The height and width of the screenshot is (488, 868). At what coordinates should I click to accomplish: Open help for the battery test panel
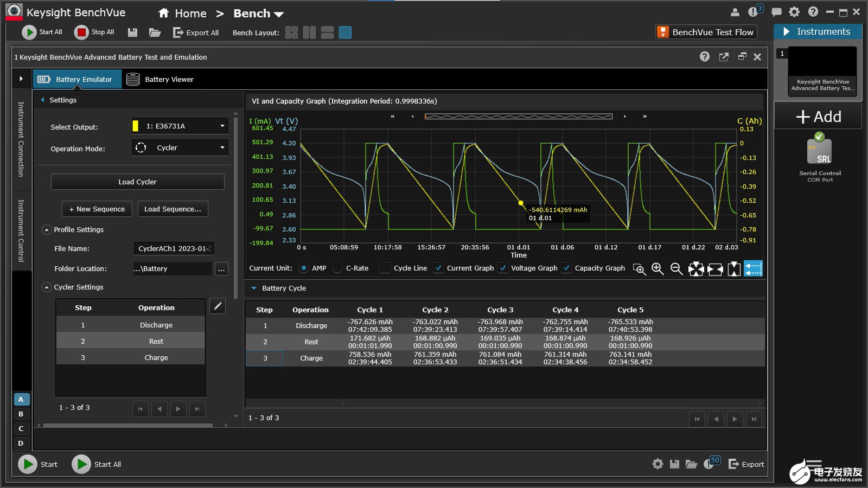705,57
